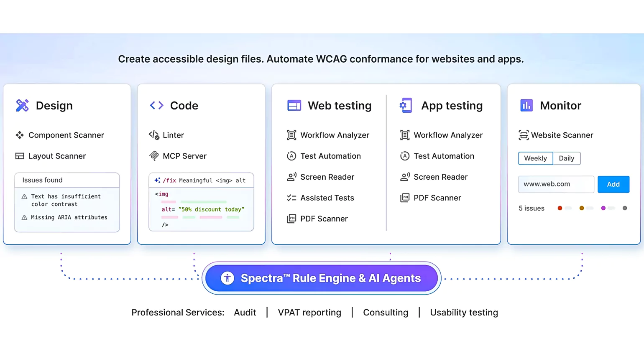Viewport: 644px width, 351px height.
Task: Toggle the gray issue indicator dot
Action: [x=625, y=208]
